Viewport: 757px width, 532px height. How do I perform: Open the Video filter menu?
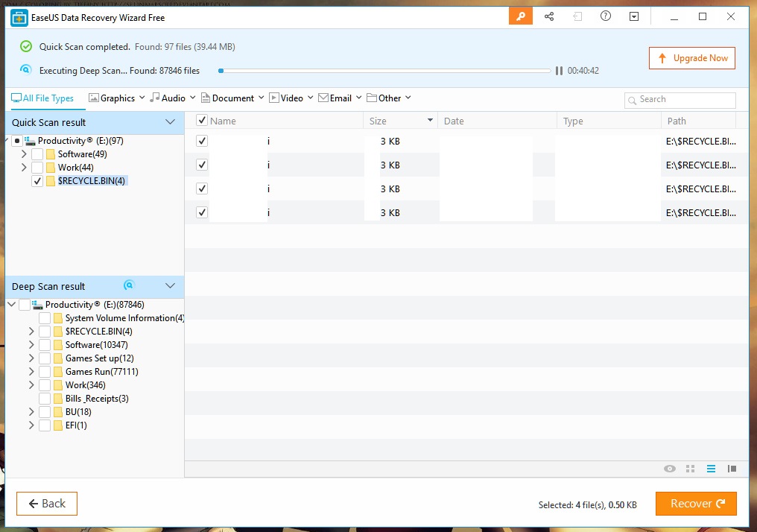point(291,98)
